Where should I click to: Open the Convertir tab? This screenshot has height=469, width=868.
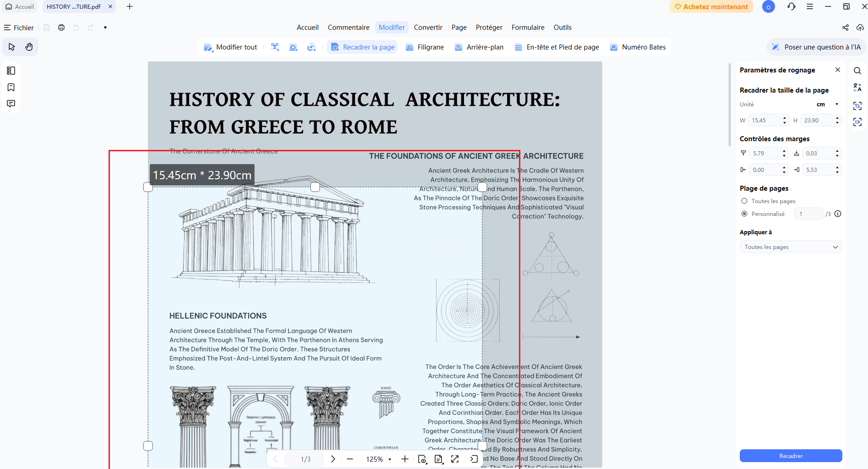click(x=428, y=28)
